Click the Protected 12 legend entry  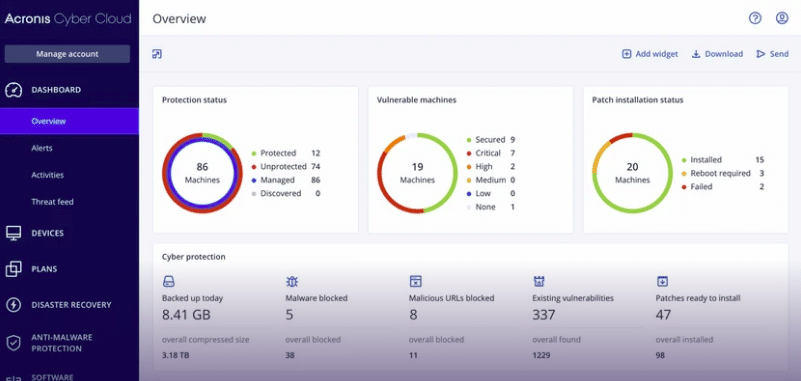coord(286,153)
